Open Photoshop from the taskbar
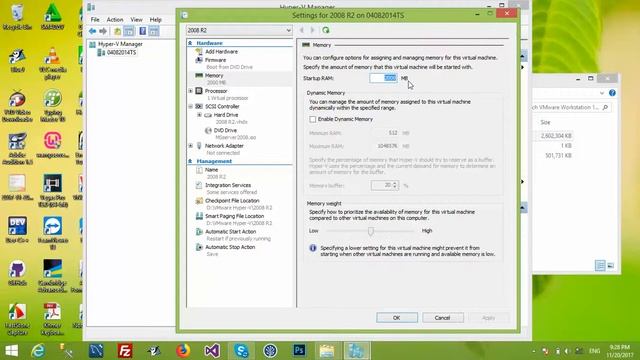 [x=299, y=351]
